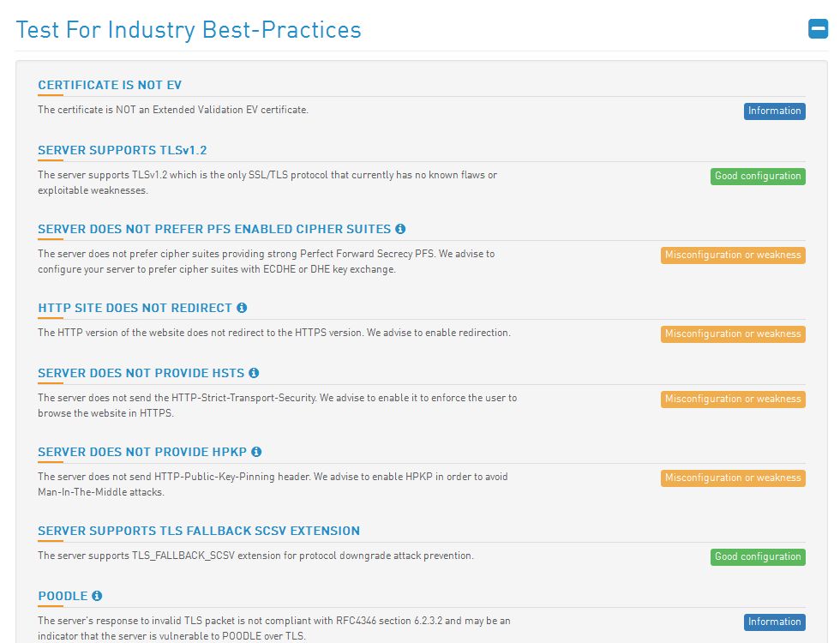Click Misconfiguration badge for PFS cipher suites

click(x=733, y=255)
